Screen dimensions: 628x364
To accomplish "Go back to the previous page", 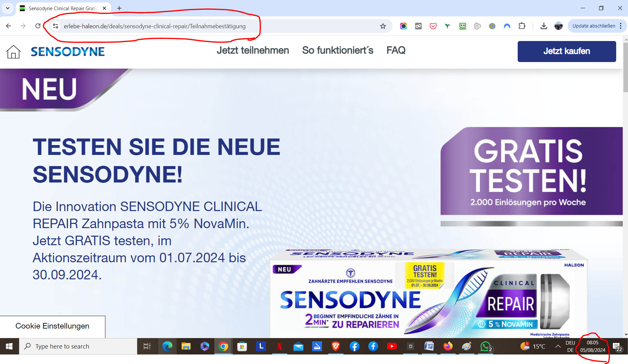I will pos(9,26).
